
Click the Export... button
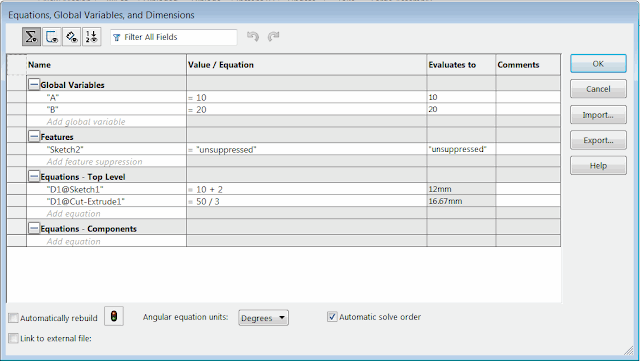coord(598,140)
